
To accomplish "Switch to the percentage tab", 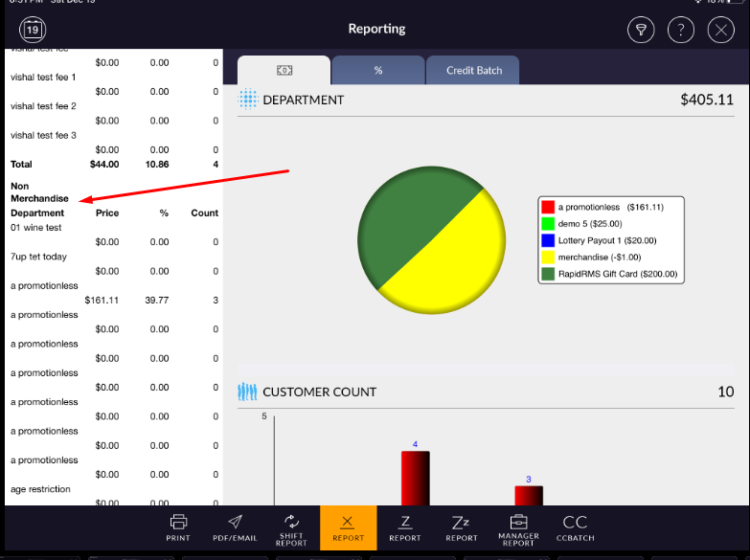I will [x=378, y=71].
